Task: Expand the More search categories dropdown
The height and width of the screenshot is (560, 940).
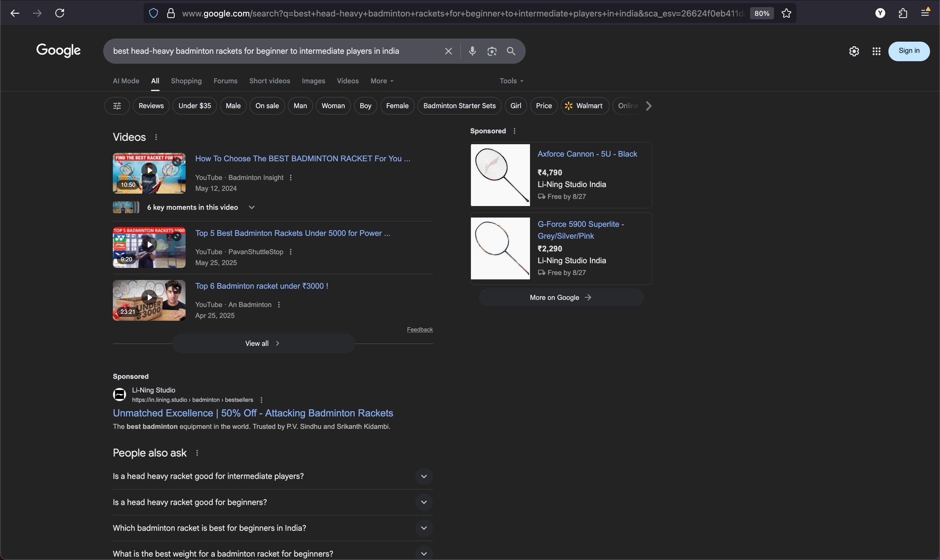Action: point(382,81)
